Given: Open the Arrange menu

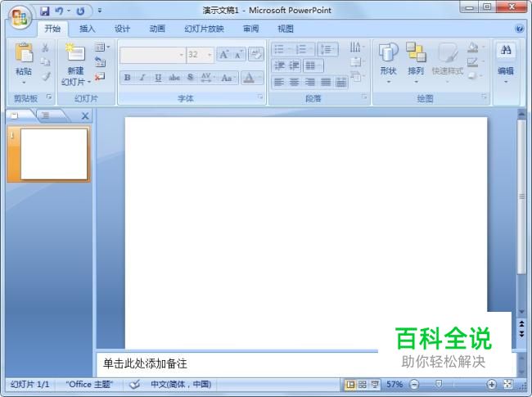Looking at the screenshot, I should (416, 63).
